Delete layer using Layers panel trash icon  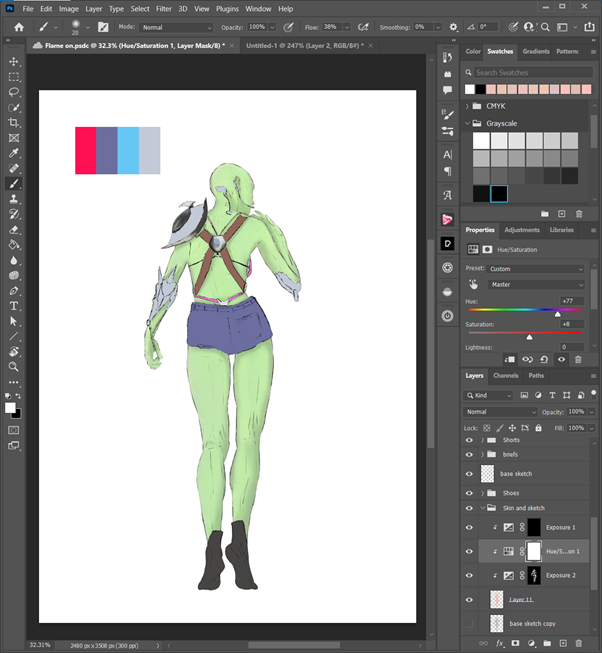[579, 643]
